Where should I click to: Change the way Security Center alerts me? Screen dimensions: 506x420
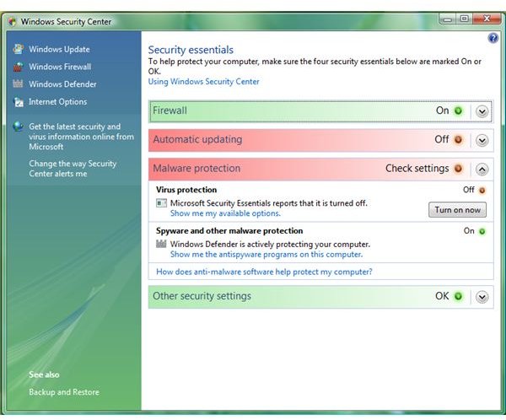click(73, 169)
